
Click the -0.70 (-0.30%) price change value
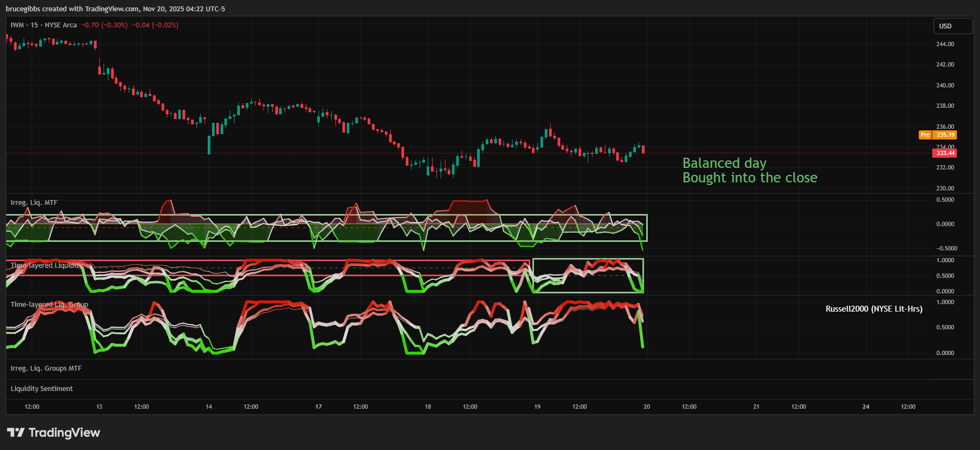(x=104, y=25)
